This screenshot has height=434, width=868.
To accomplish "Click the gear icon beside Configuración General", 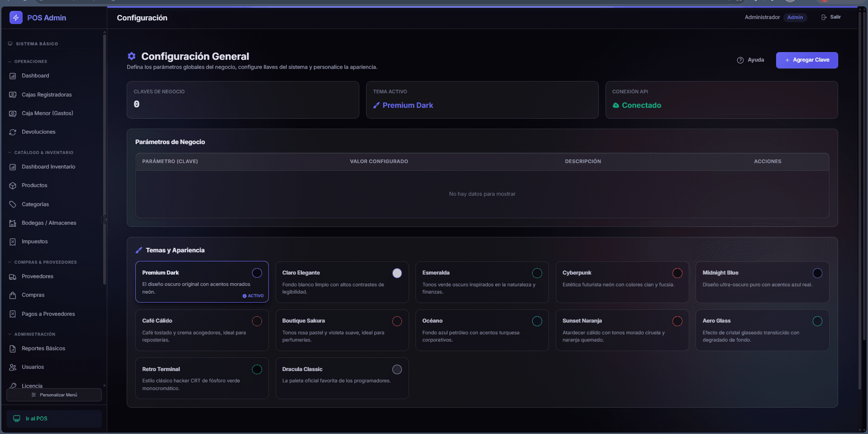I will [132, 56].
